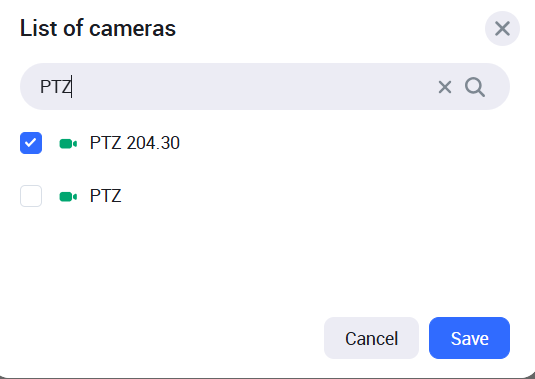Click the blank list area below PTZ entry
Image resolution: width=535 pixels, height=379 pixels.
[x=265, y=259]
